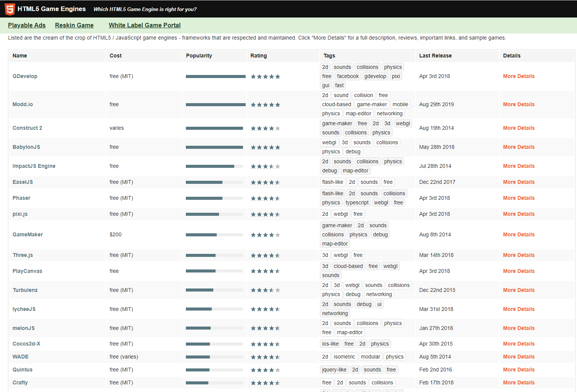Click the ImpactJS Engine popularity bar
The width and height of the screenshot is (577, 392).
point(214,166)
